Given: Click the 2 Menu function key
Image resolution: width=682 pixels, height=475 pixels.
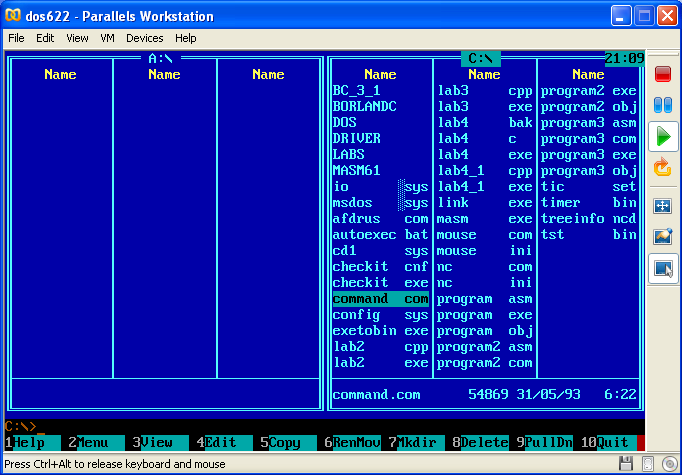Looking at the screenshot, I should [97, 443].
